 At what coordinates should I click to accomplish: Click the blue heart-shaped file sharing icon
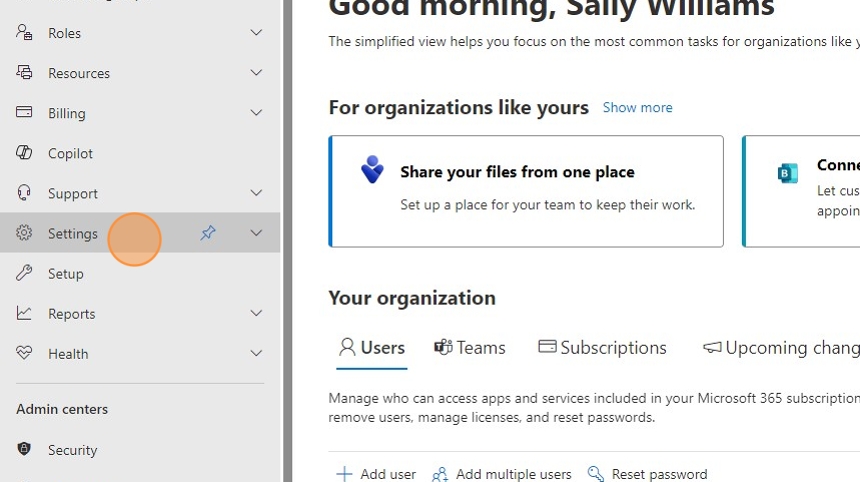[372, 169]
